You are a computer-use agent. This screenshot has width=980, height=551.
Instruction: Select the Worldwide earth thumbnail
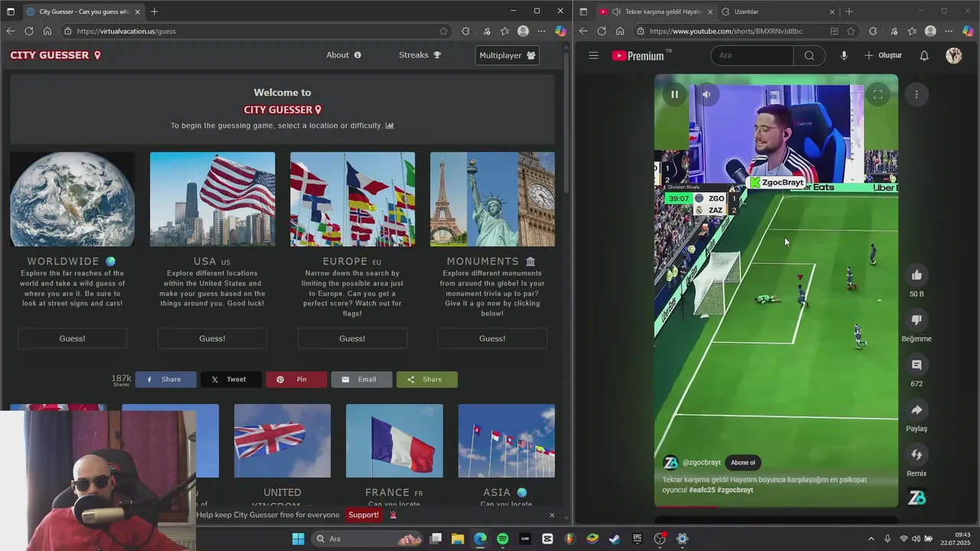[x=72, y=199]
